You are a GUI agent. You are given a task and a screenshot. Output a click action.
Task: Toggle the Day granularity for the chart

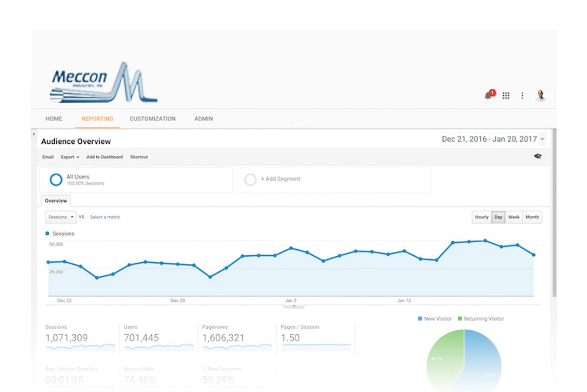tap(497, 217)
